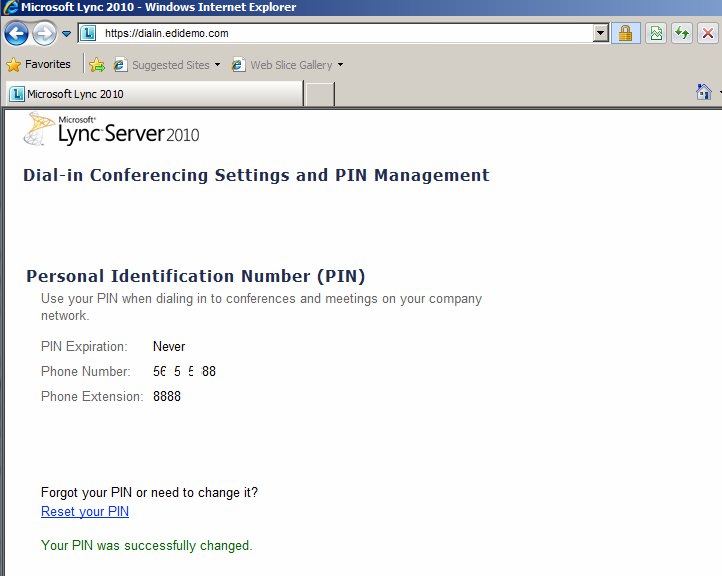The image size is (722, 576).
Task: Click 'Forgot your PIN or need to change it?' text
Action: coord(149,493)
